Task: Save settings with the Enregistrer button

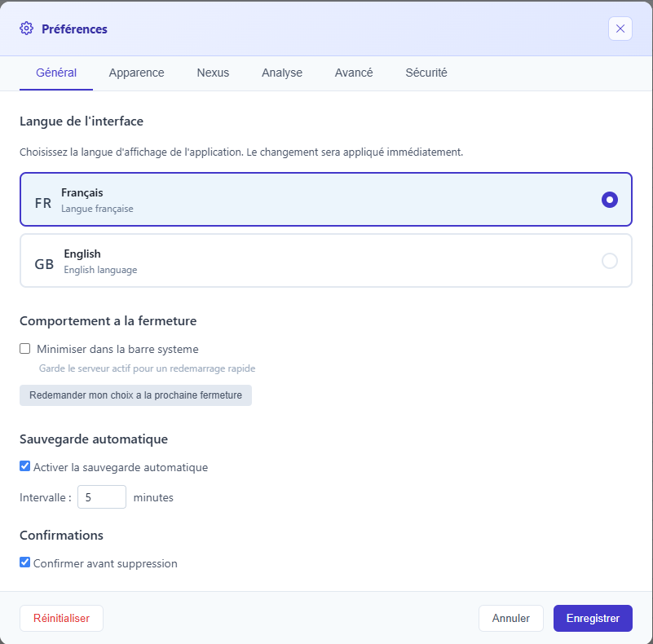Action: click(x=593, y=618)
